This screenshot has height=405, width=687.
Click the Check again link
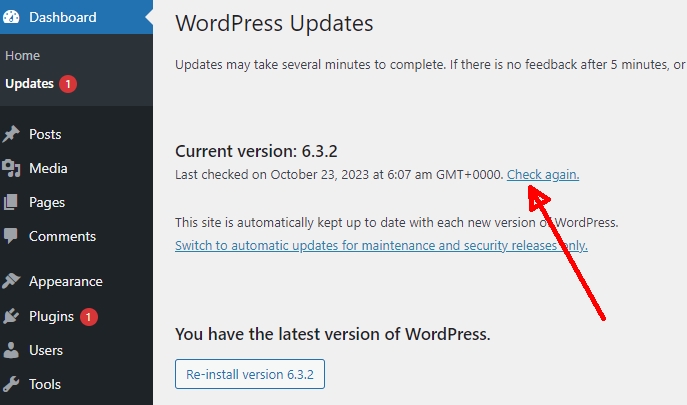tap(543, 174)
